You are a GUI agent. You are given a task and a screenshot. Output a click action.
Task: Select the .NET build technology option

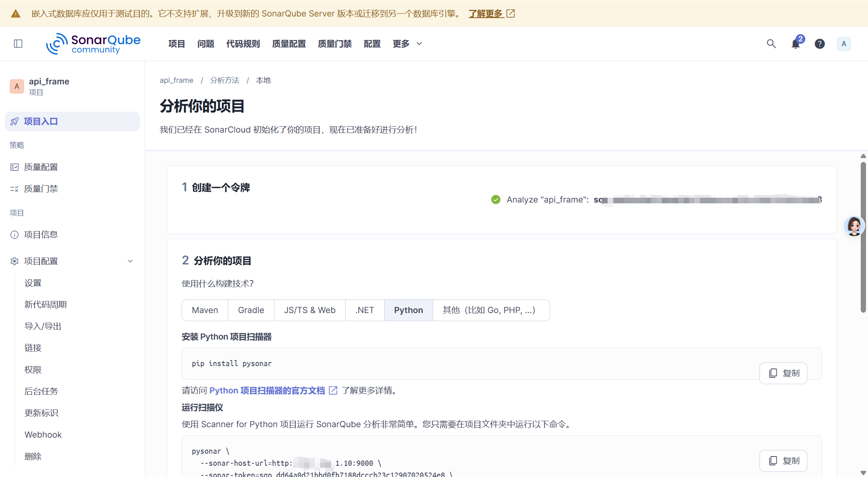[364, 310]
